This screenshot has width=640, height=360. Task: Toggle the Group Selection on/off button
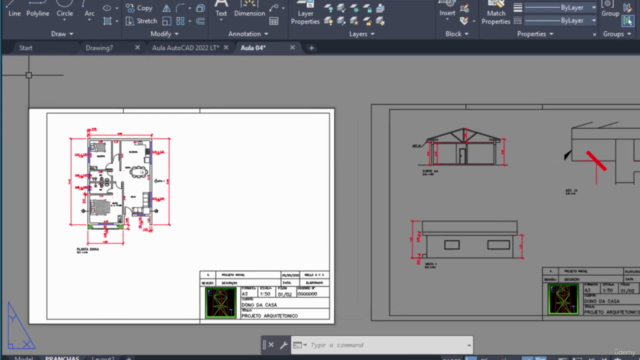tap(627, 21)
